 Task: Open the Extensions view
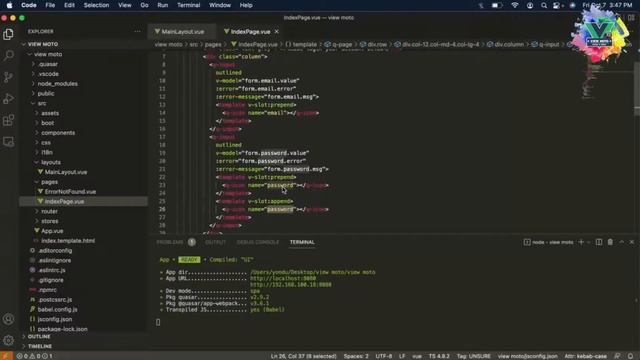point(8,120)
